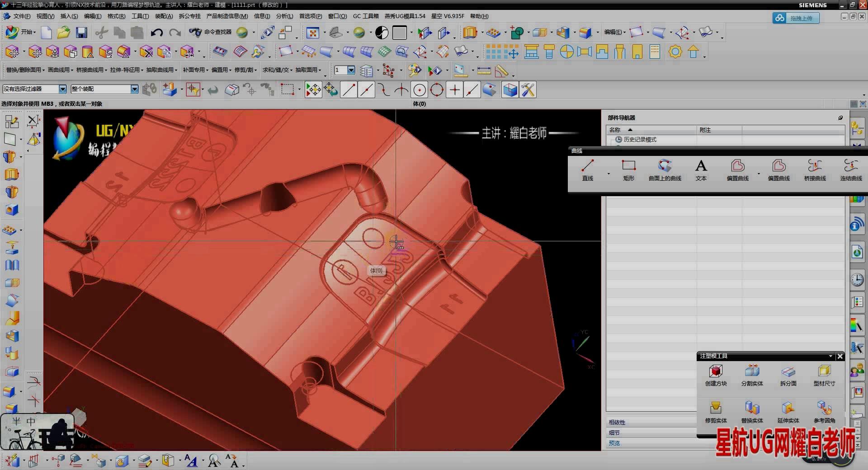Close the 注塑模工具 floating panel
This screenshot has width=868, height=470.
click(x=840, y=356)
